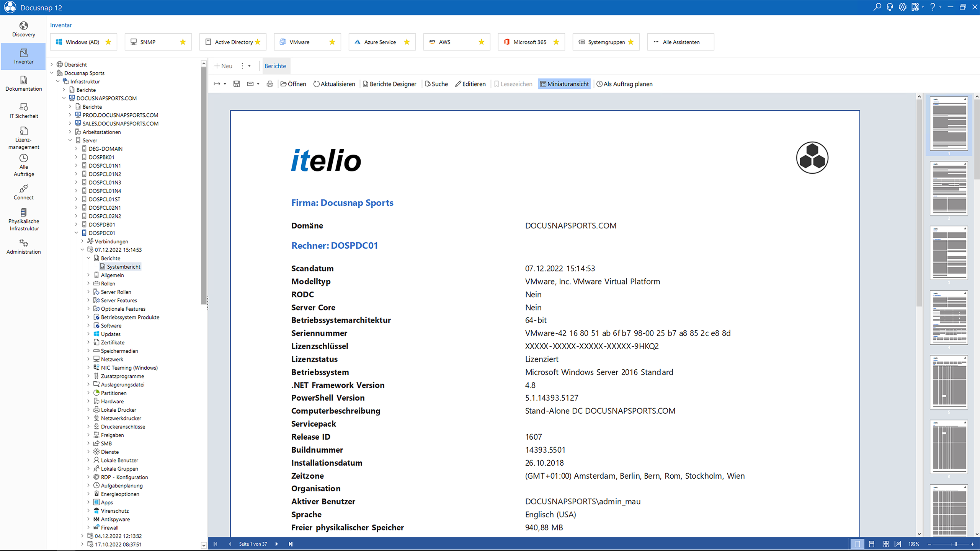980x551 pixels.
Task: Open settings gear in title bar
Action: (902, 7)
